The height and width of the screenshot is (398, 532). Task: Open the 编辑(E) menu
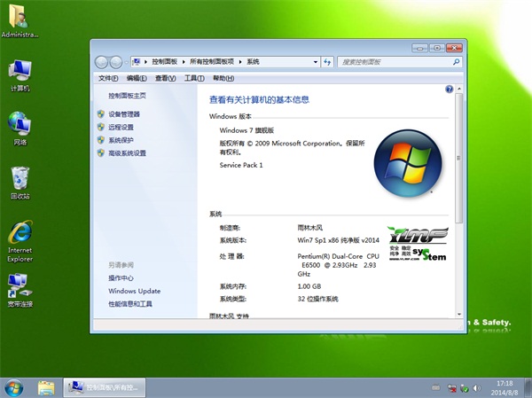[137, 78]
